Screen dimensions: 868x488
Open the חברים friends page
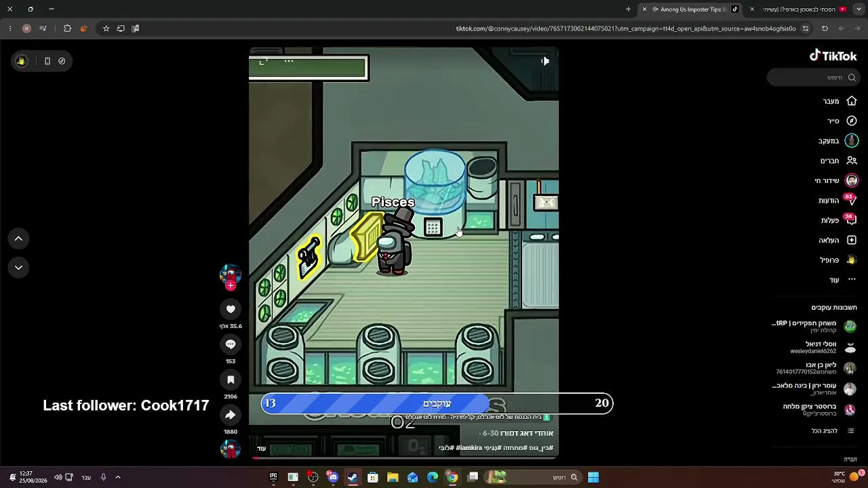pyautogui.click(x=839, y=161)
